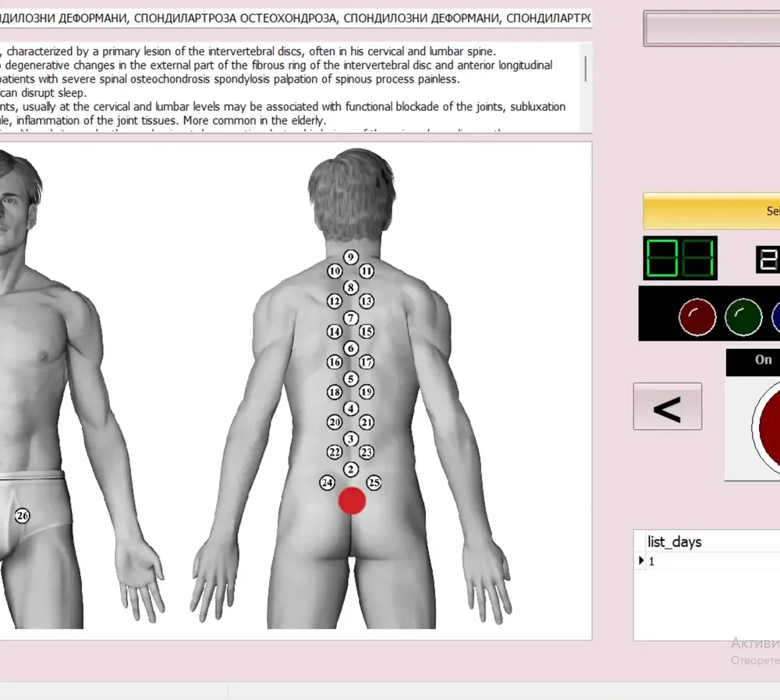Pick point 20 on lower back
Viewport: 780px width, 700px height.
[x=335, y=422]
